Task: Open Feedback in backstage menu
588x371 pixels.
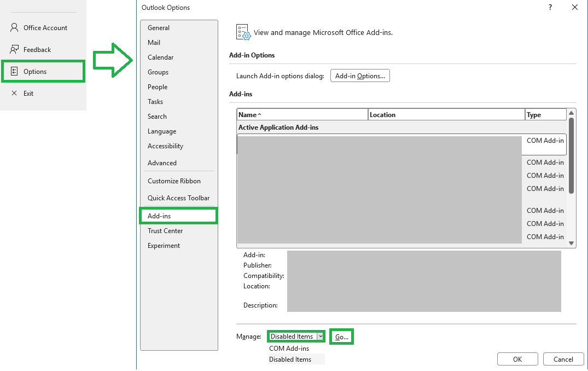Action: point(43,49)
